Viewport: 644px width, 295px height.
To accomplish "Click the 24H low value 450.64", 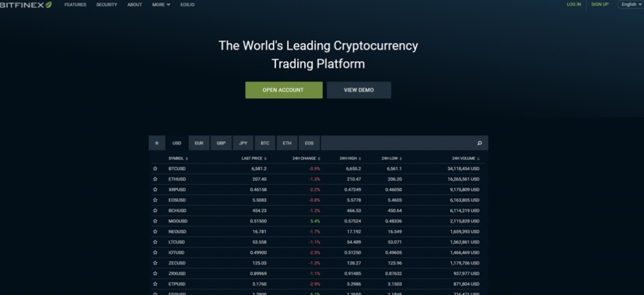I will [x=394, y=211].
